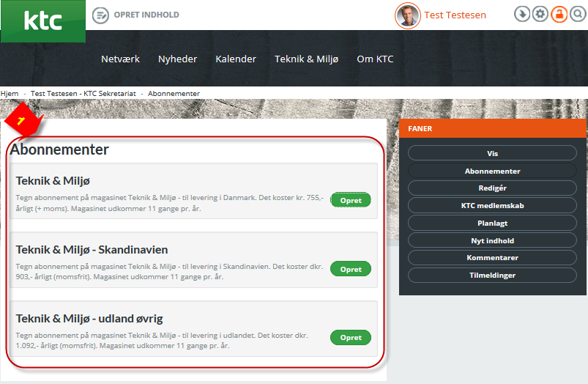588x384 pixels.
Task: Select the Abonnementer tab in Faner
Action: click(492, 171)
